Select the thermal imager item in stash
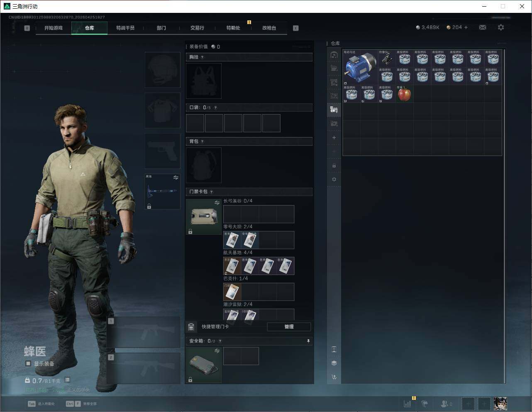Viewport: 532px width, 412px height. click(387, 59)
